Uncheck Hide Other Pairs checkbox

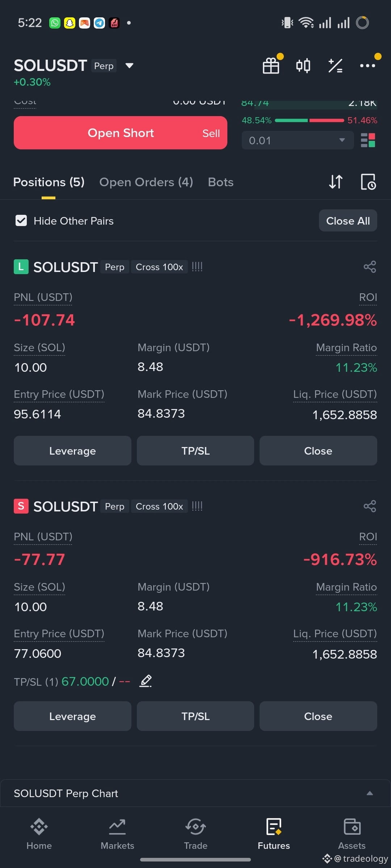point(21,221)
